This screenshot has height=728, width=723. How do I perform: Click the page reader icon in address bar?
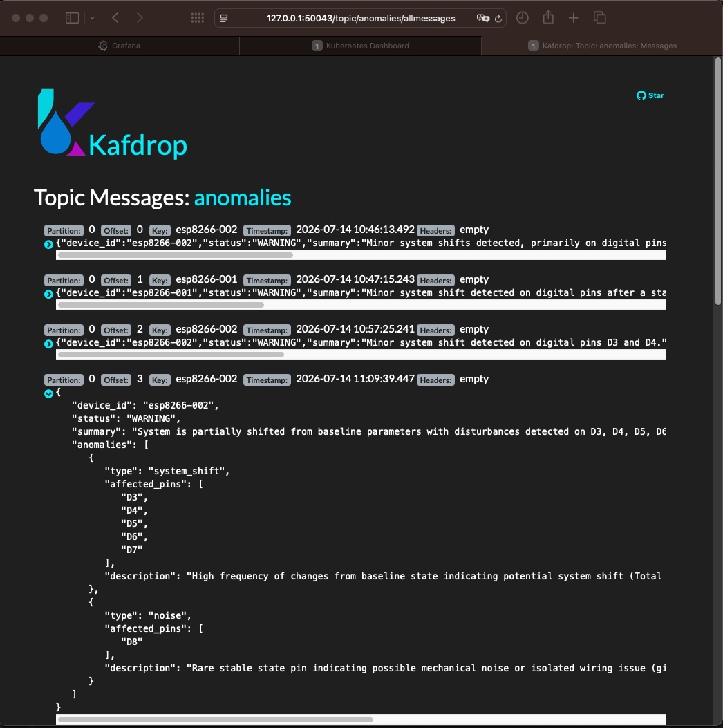click(x=224, y=18)
